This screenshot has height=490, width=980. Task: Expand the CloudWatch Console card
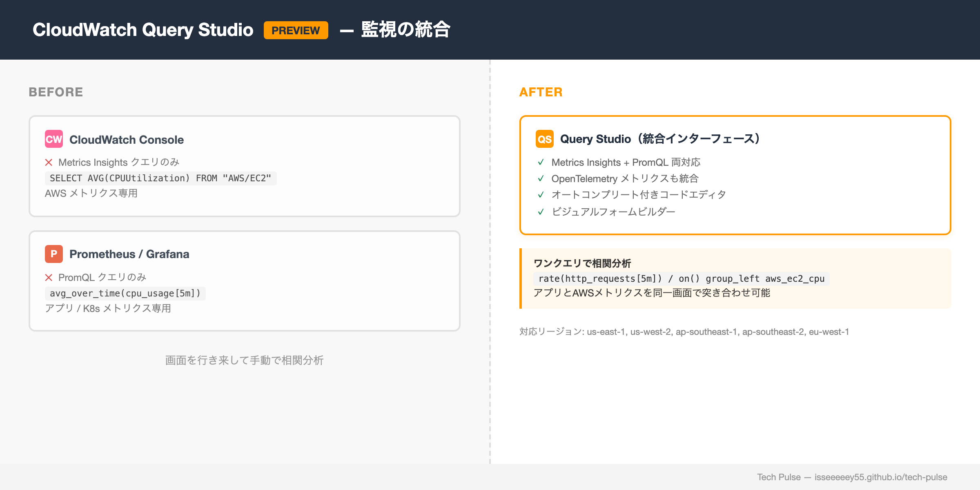[x=244, y=166]
